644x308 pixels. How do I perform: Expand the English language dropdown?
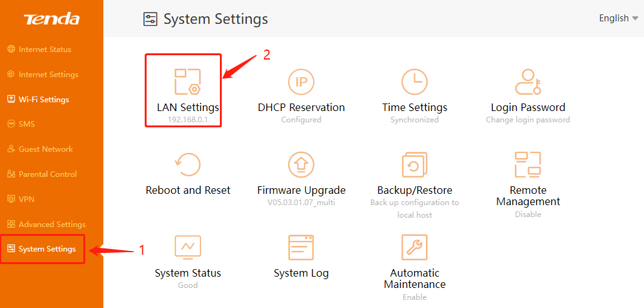click(618, 18)
